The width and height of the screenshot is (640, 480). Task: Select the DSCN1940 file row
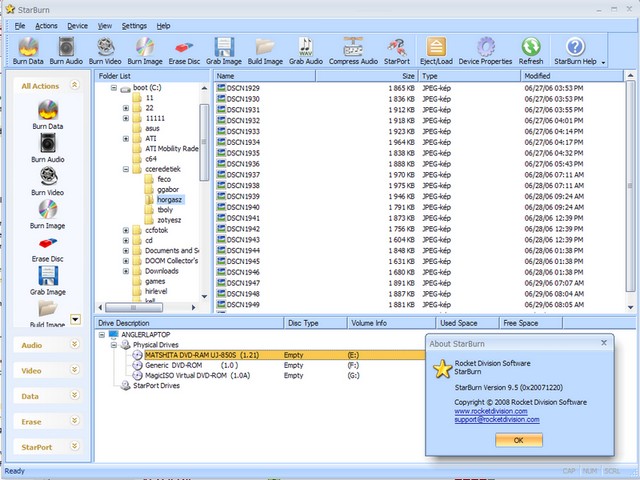420,207
